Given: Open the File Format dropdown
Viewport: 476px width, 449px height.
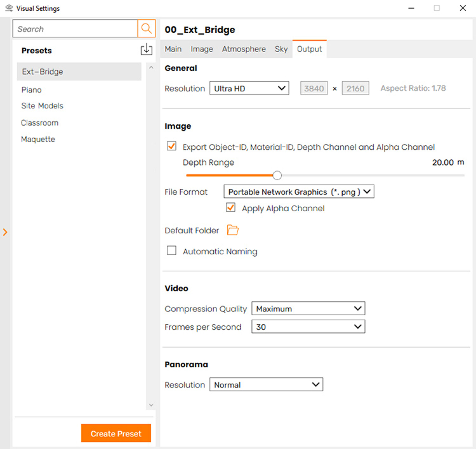Looking at the screenshot, I should (x=299, y=192).
